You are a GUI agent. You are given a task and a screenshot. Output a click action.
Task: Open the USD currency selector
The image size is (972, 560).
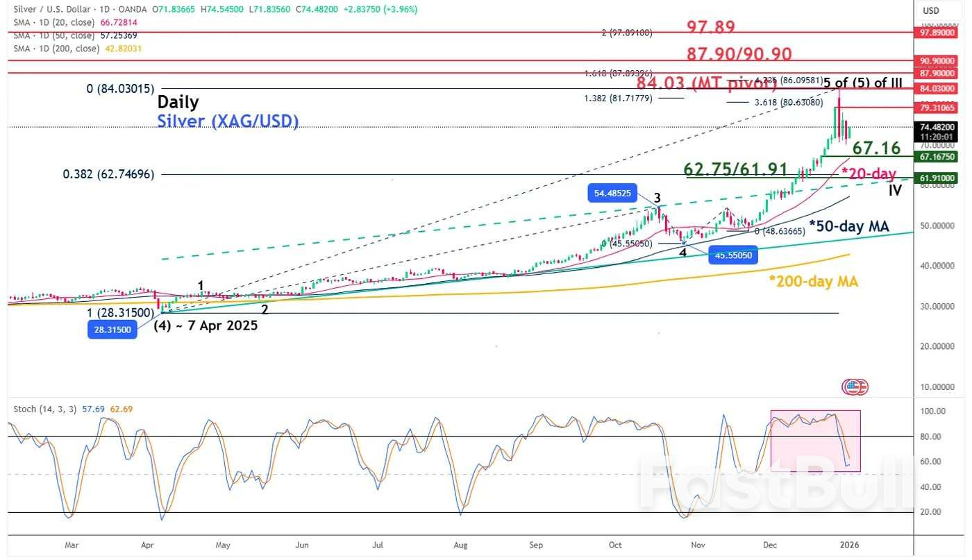(932, 10)
